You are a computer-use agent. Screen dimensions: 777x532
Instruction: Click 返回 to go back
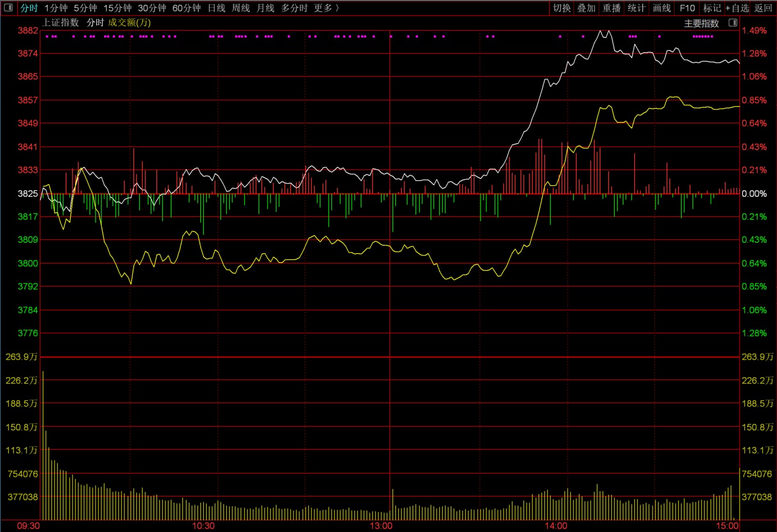pyautogui.click(x=763, y=8)
